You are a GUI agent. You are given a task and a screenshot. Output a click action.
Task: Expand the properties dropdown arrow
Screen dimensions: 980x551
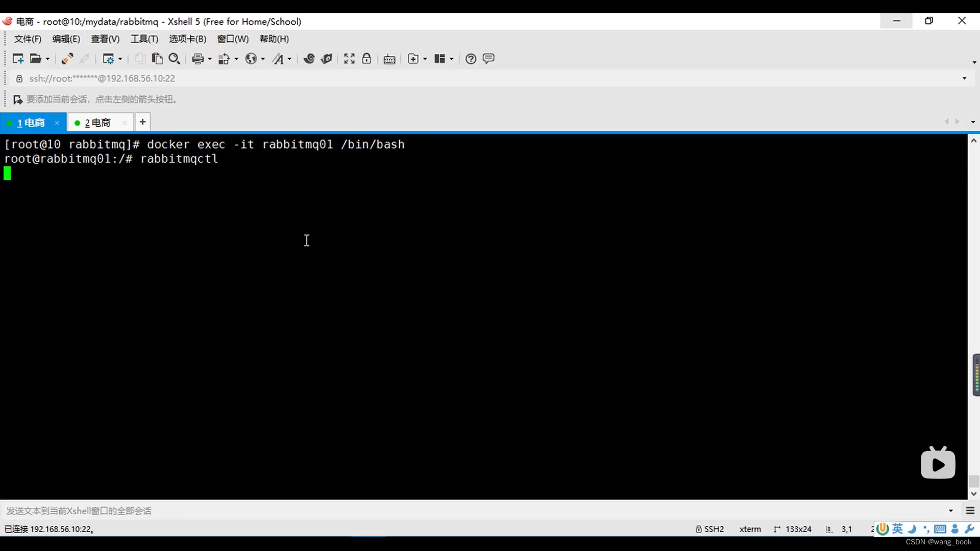(120, 59)
